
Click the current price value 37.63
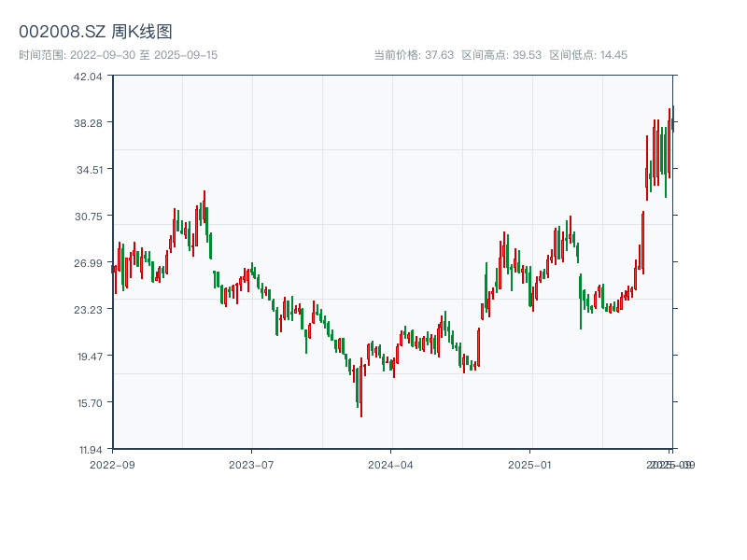coord(439,55)
